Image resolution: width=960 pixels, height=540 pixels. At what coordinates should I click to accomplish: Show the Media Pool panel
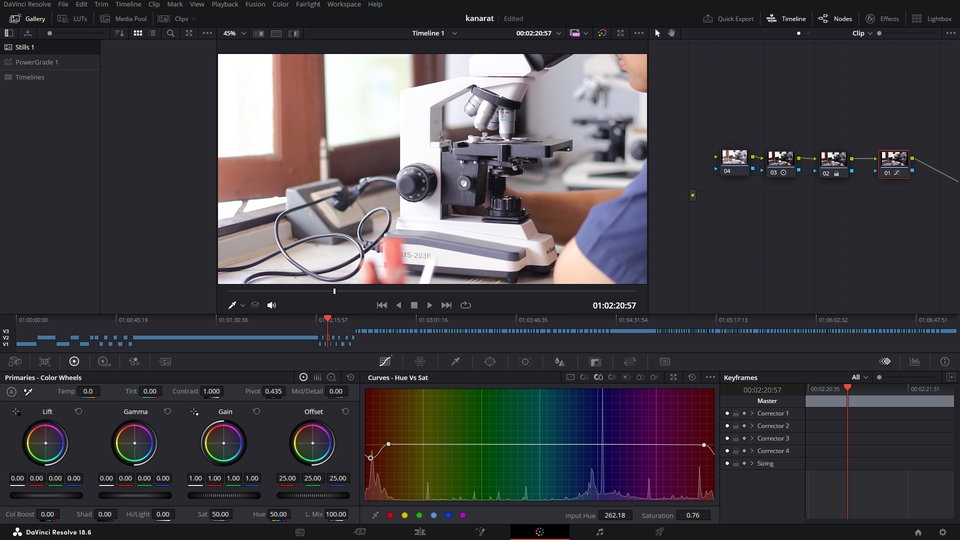click(x=124, y=19)
